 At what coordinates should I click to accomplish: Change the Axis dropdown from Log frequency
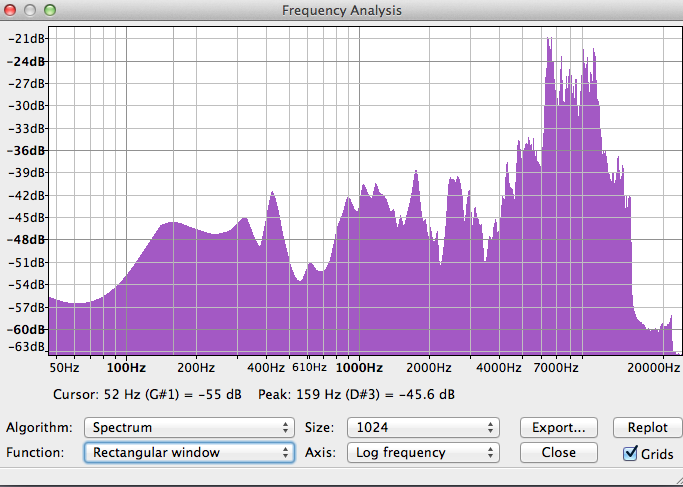pyautogui.click(x=422, y=452)
